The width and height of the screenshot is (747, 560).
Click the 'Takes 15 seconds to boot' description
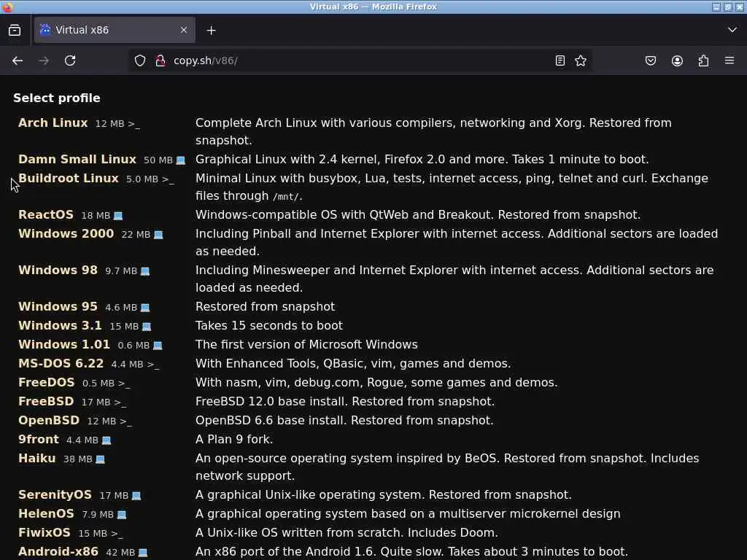[x=269, y=326]
